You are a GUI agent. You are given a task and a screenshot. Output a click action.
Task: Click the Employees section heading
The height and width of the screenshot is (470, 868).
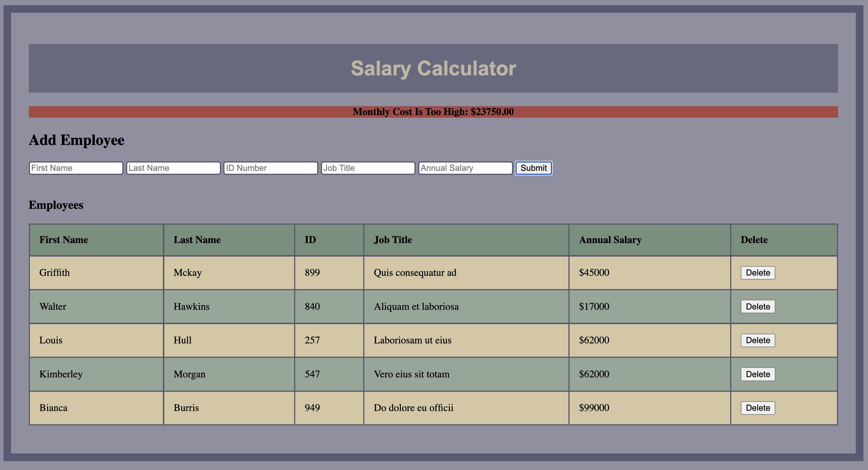pyautogui.click(x=56, y=205)
